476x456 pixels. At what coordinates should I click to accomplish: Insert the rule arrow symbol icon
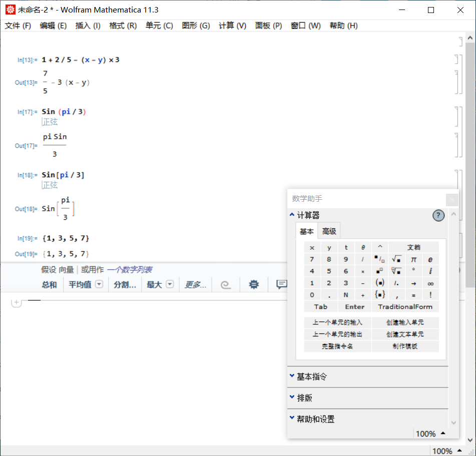point(413,283)
